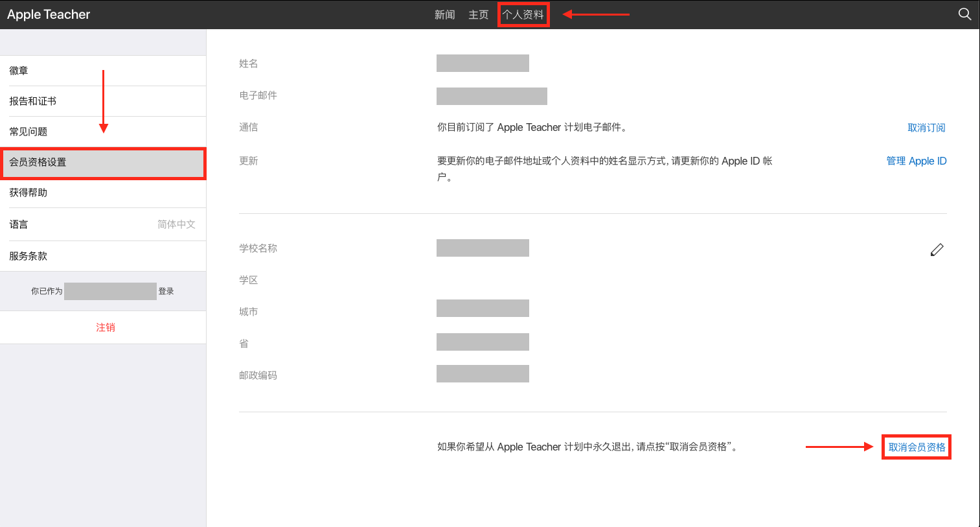
Task: Click the 省 label
Action: point(244,344)
